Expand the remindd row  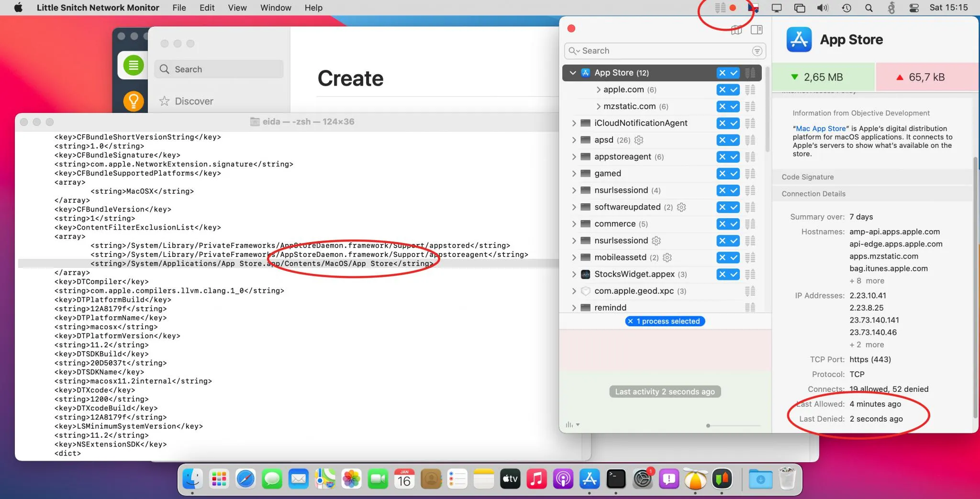574,308
